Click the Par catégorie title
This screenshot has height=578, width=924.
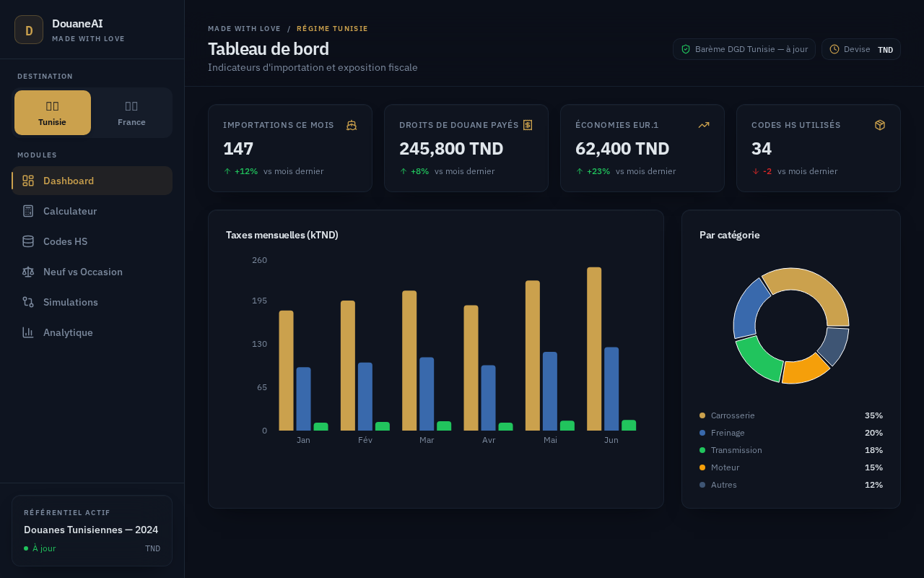tap(729, 235)
